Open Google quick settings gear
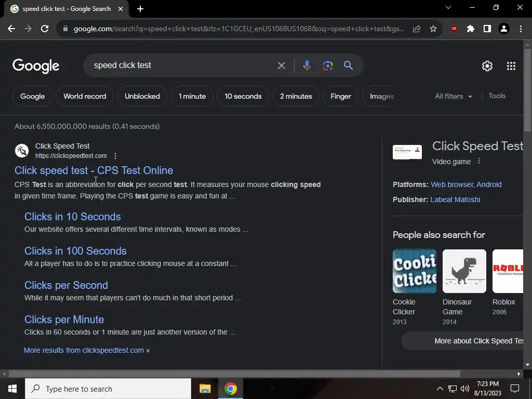This screenshot has width=532, height=399. pyautogui.click(x=487, y=66)
